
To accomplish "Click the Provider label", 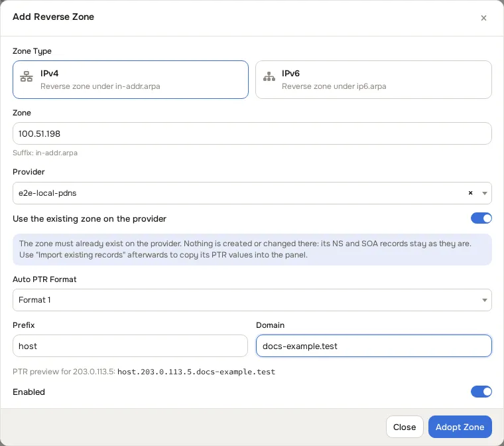I will [x=29, y=172].
